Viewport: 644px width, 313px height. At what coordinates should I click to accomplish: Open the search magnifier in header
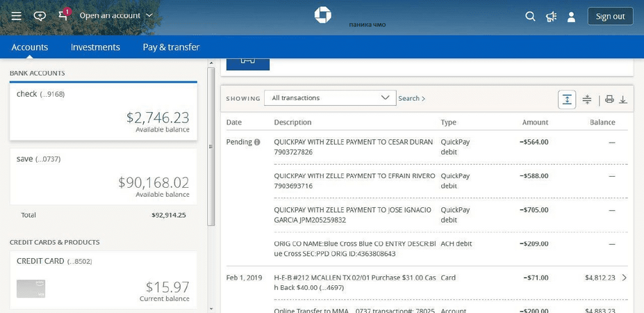(530, 17)
